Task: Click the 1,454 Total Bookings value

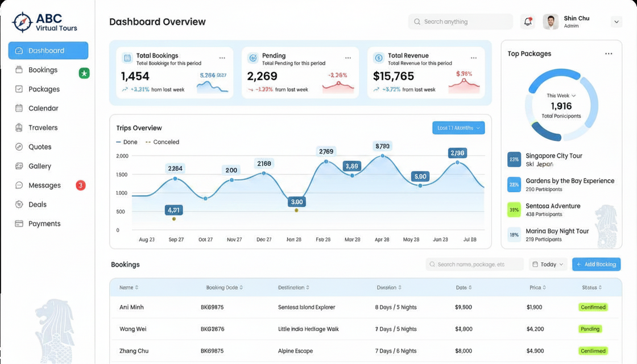Action: point(135,76)
